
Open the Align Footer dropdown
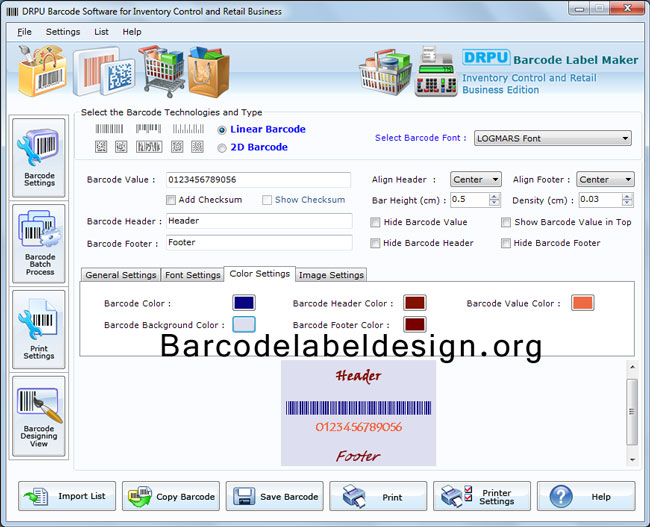(605, 180)
